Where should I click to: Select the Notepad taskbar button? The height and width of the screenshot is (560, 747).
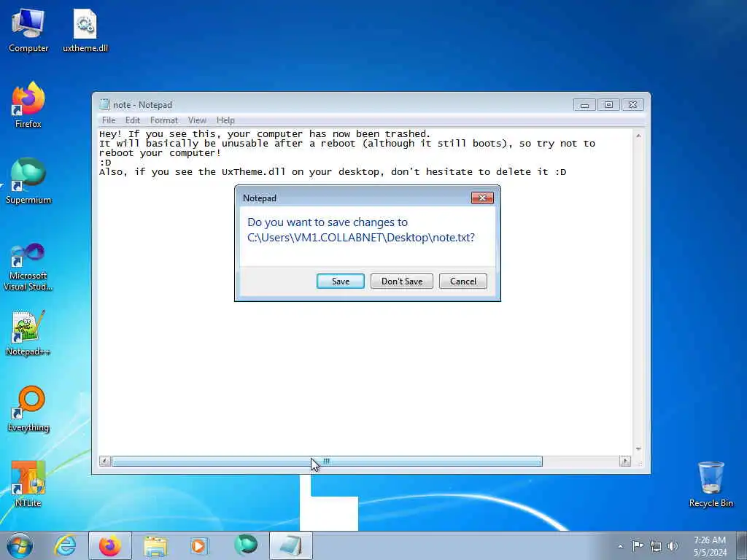[x=290, y=545]
